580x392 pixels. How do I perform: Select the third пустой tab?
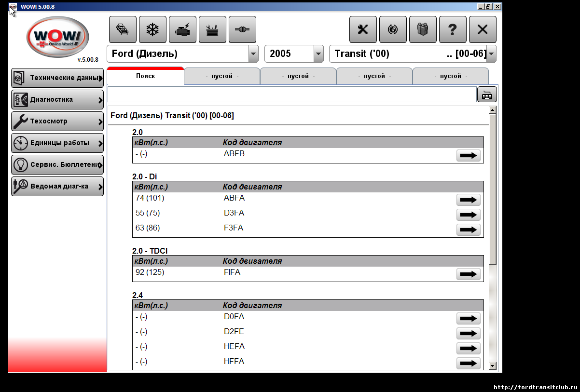click(374, 76)
